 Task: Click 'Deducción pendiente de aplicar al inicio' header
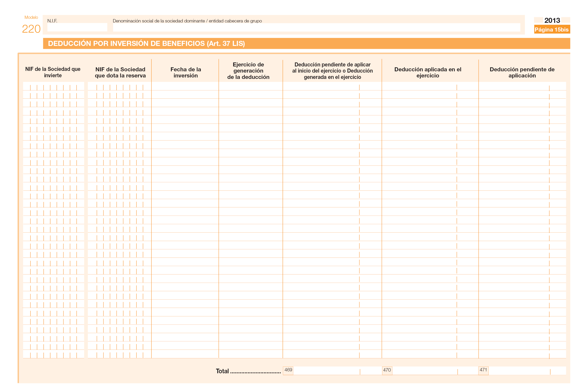coord(332,71)
